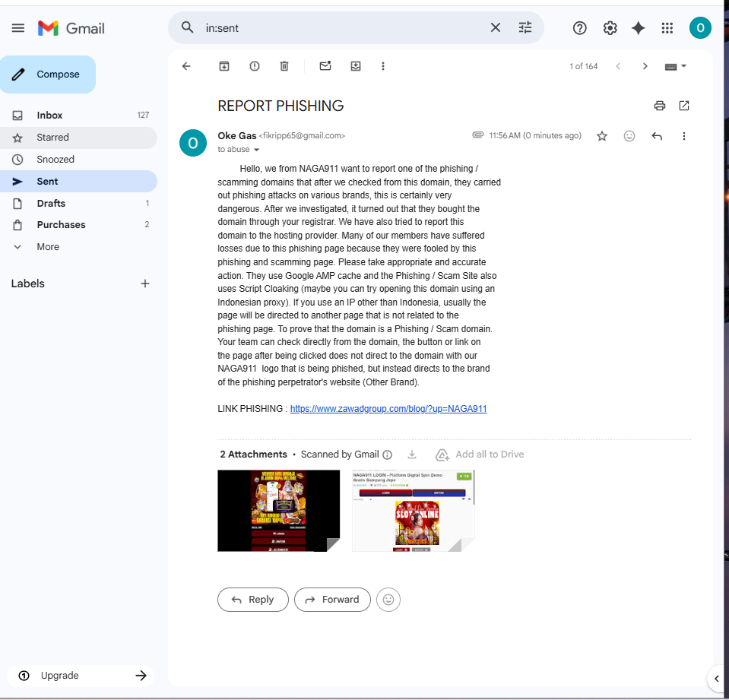The height and width of the screenshot is (700, 729).
Task: Open the Drafts folder
Action: 78,203
